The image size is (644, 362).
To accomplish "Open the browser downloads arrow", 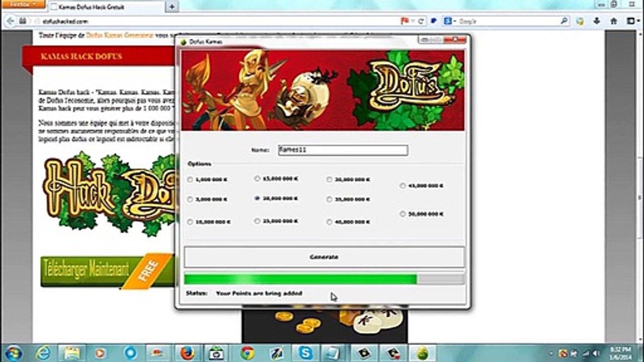I will tap(597, 21).
